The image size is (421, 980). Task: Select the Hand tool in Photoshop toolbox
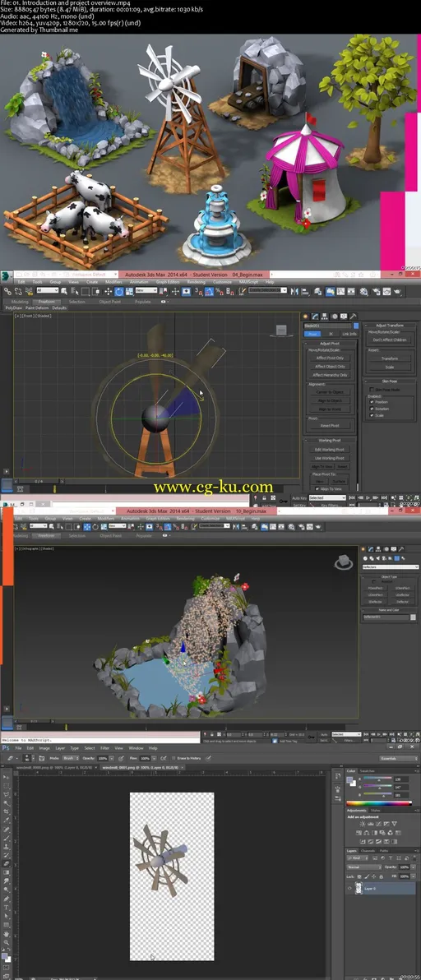[7, 934]
